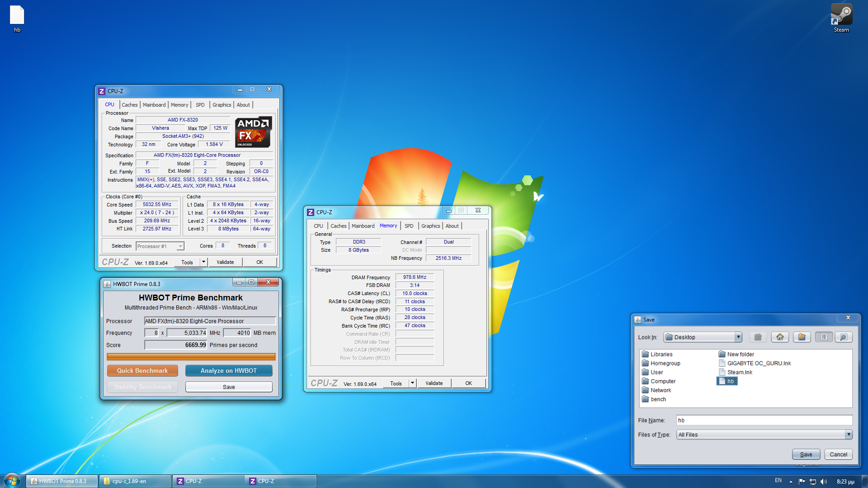Click OK in CPU-Z memory window
The width and height of the screenshot is (868, 488).
[469, 383]
